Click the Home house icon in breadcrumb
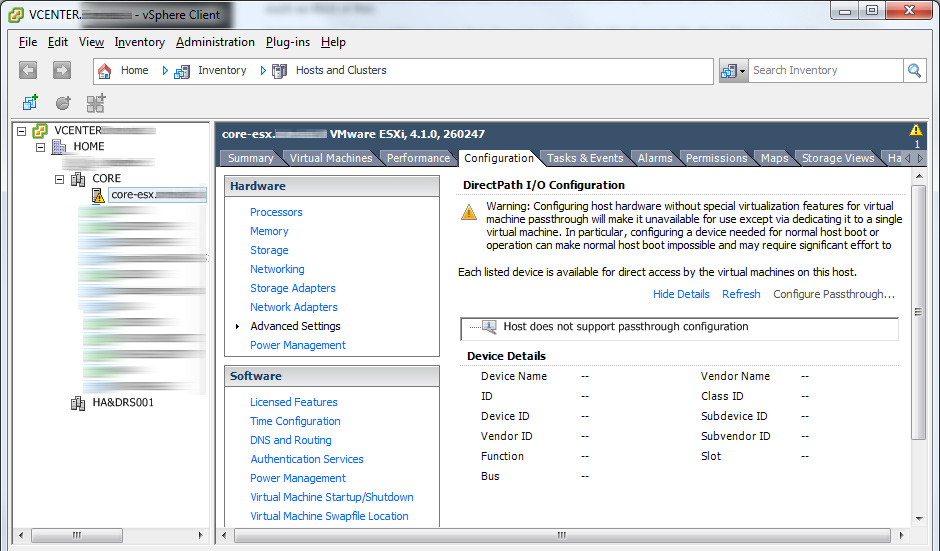This screenshot has width=940, height=551. point(104,71)
